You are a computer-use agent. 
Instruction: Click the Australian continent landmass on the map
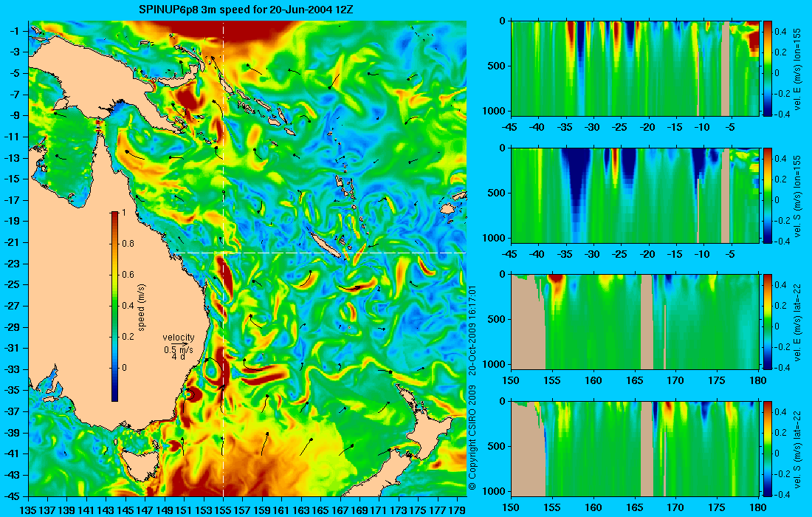[x=114, y=290]
